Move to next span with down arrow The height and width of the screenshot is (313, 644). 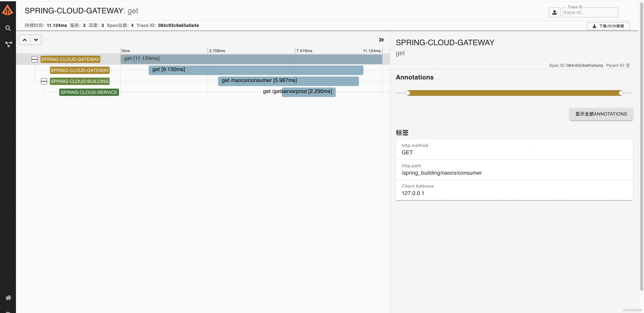click(36, 40)
